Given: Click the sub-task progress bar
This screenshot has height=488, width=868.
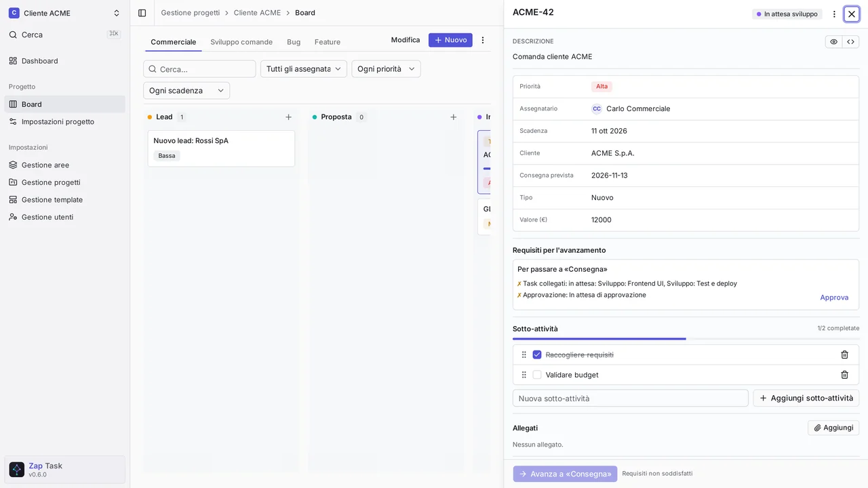Looking at the screenshot, I should point(686,338).
